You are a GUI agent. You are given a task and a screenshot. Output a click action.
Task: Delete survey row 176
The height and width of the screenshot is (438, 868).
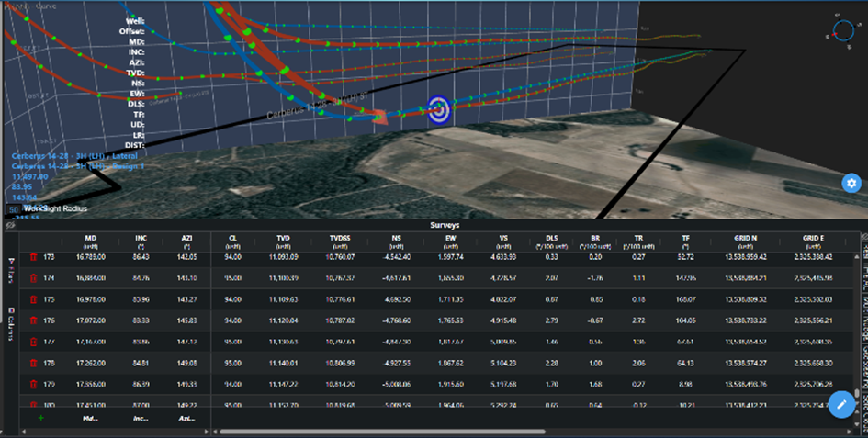[x=34, y=320]
